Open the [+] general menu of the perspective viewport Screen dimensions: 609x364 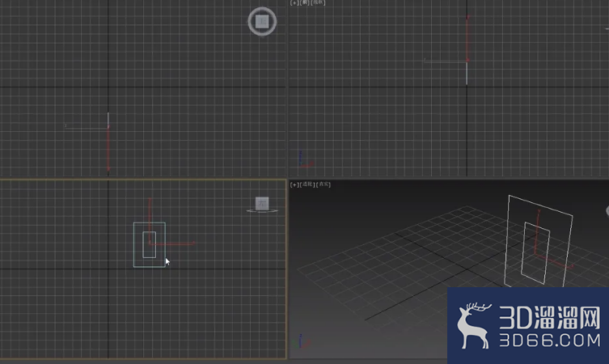pos(294,184)
